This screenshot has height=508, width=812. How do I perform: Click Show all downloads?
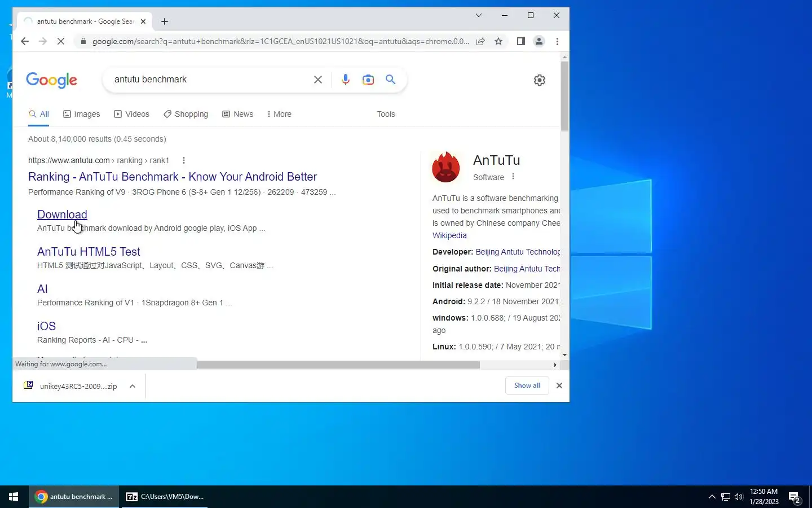(x=527, y=386)
